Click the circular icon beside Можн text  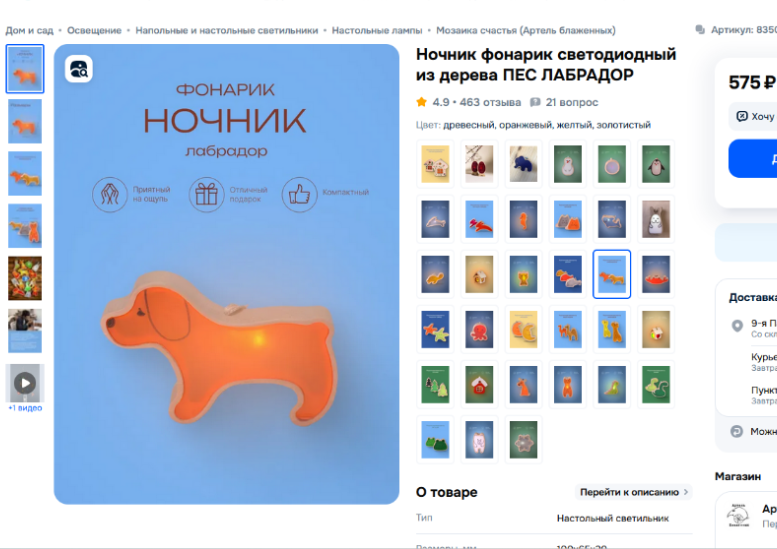point(737,431)
